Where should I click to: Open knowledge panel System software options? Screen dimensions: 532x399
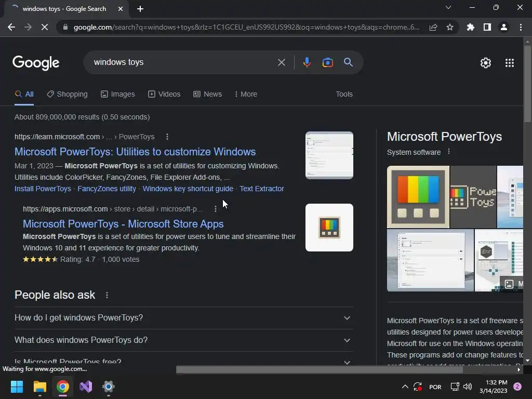[x=448, y=152]
